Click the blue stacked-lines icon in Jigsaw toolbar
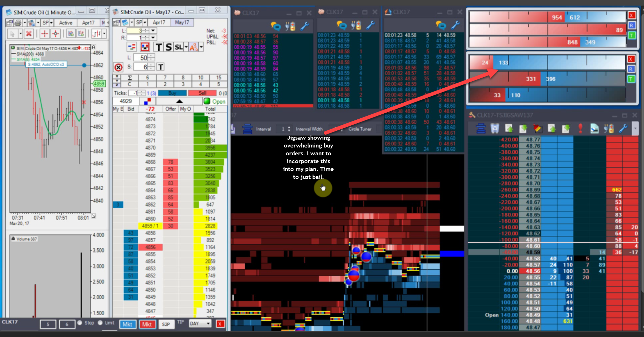The image size is (644, 337). tap(481, 128)
